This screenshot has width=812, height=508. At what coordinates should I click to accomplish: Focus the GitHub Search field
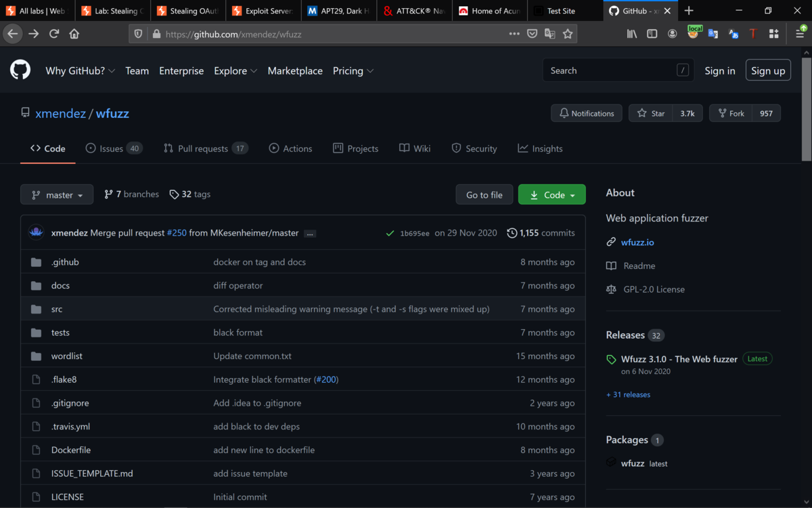point(618,70)
